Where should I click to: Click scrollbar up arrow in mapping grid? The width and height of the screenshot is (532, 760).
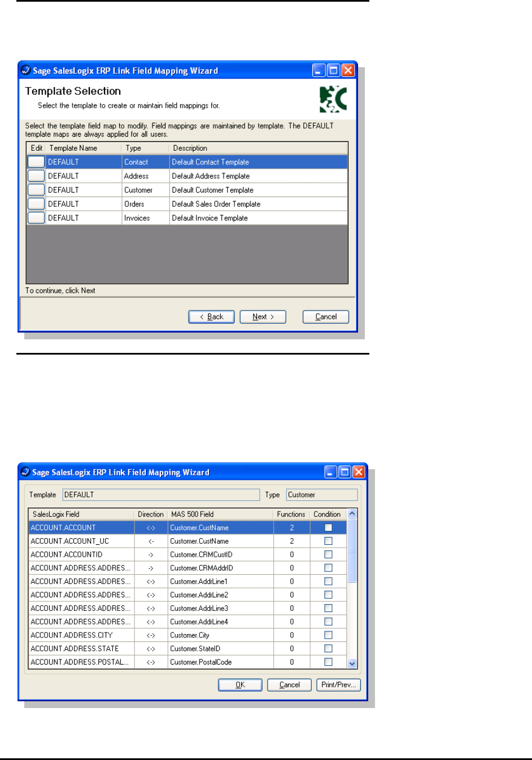coord(352,514)
